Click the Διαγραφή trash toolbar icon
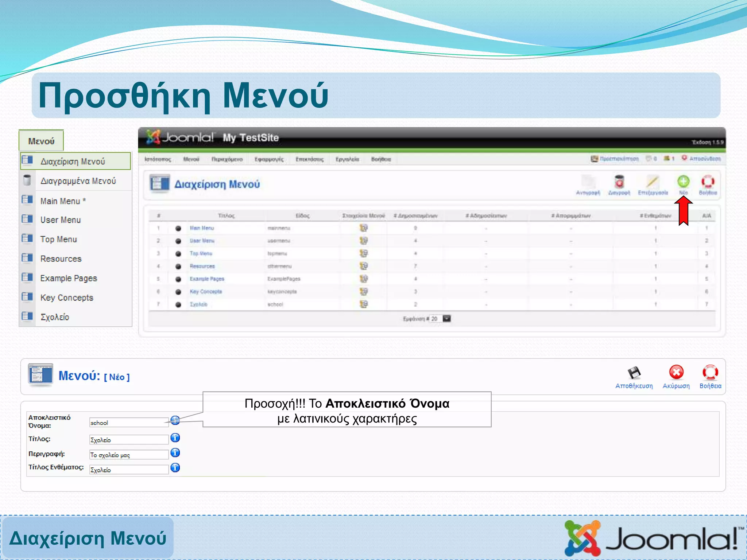747x560 pixels. 619,182
